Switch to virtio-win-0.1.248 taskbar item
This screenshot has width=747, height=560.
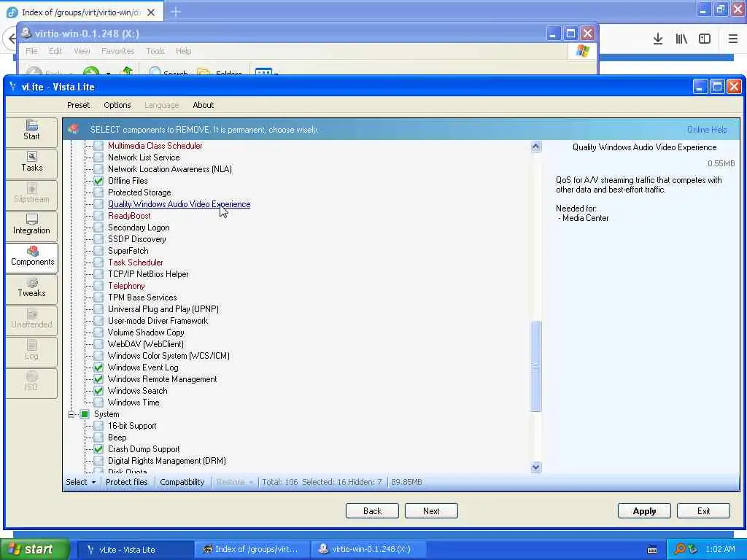click(368, 550)
